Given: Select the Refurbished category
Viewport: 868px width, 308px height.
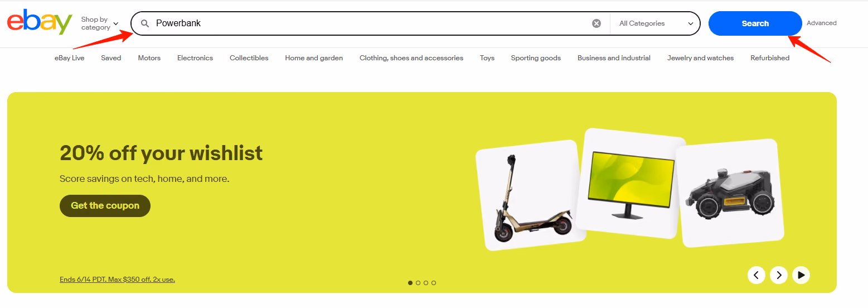Looking at the screenshot, I should [770, 58].
